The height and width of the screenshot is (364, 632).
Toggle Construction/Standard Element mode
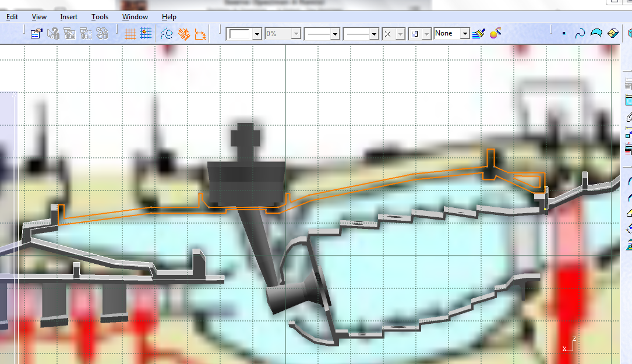[167, 34]
